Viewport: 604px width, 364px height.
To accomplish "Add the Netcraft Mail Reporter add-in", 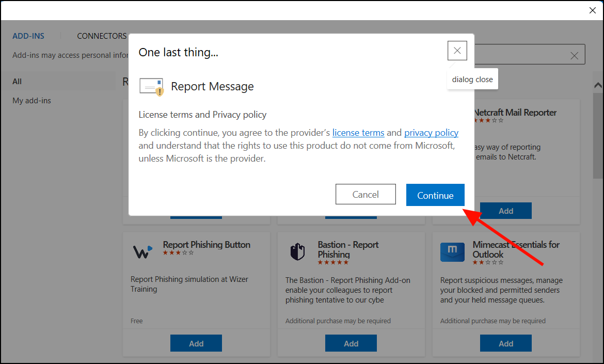I will (x=505, y=211).
